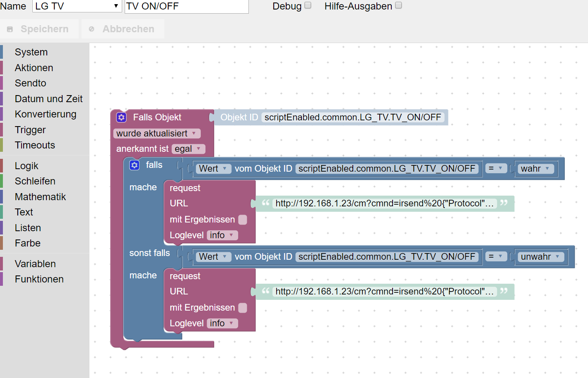
Task: Select Objekt ID field on trigger block
Action: coord(353,117)
